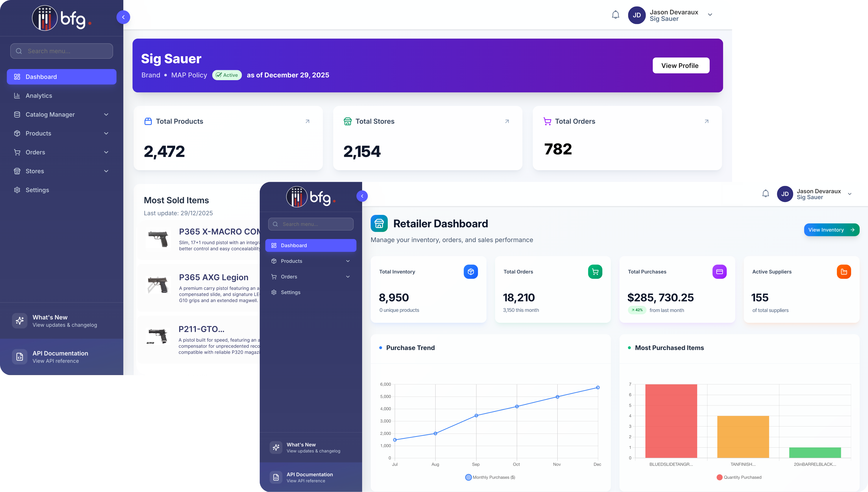Open the Total Products card arrow icon
Viewport: 868px width, 492px height.
[307, 121]
